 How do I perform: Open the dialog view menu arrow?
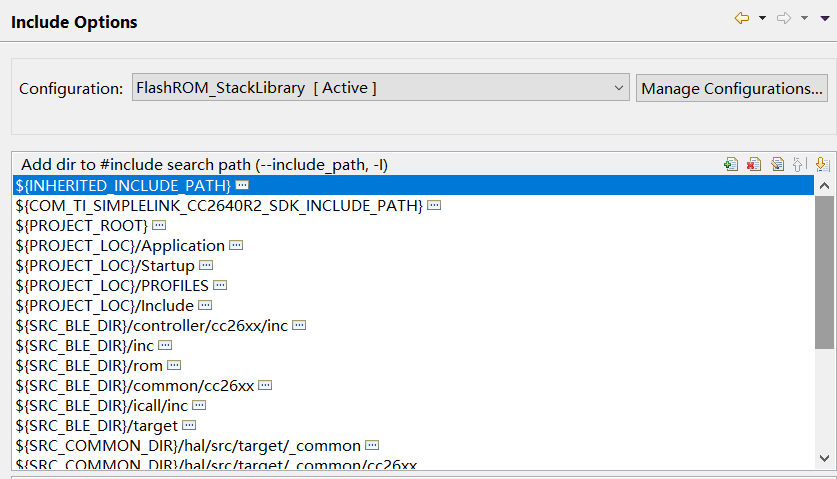825,18
